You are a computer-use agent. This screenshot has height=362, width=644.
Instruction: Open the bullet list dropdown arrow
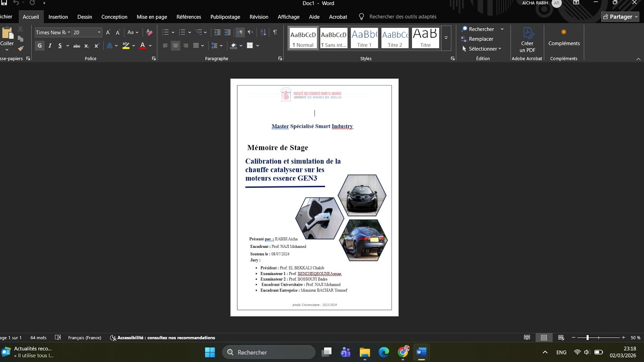click(172, 32)
